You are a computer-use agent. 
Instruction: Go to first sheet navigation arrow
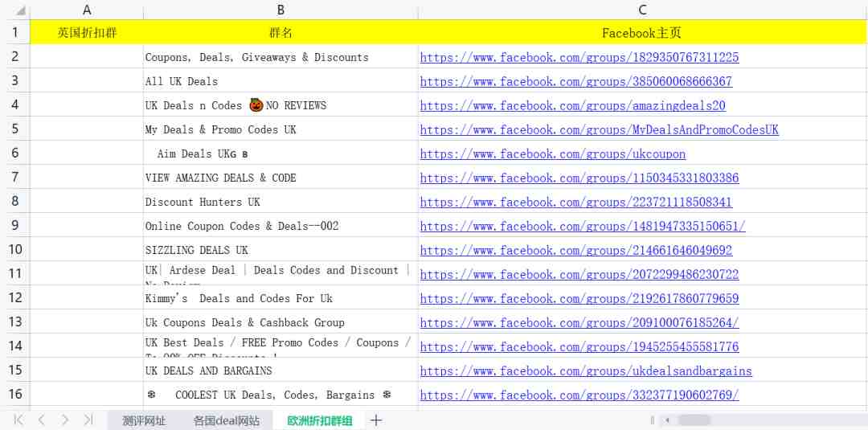[18, 420]
